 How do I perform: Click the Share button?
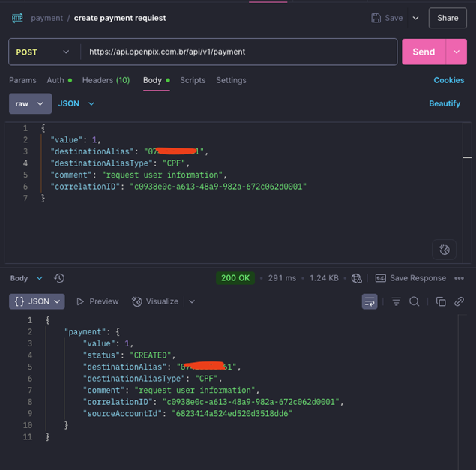(448, 18)
